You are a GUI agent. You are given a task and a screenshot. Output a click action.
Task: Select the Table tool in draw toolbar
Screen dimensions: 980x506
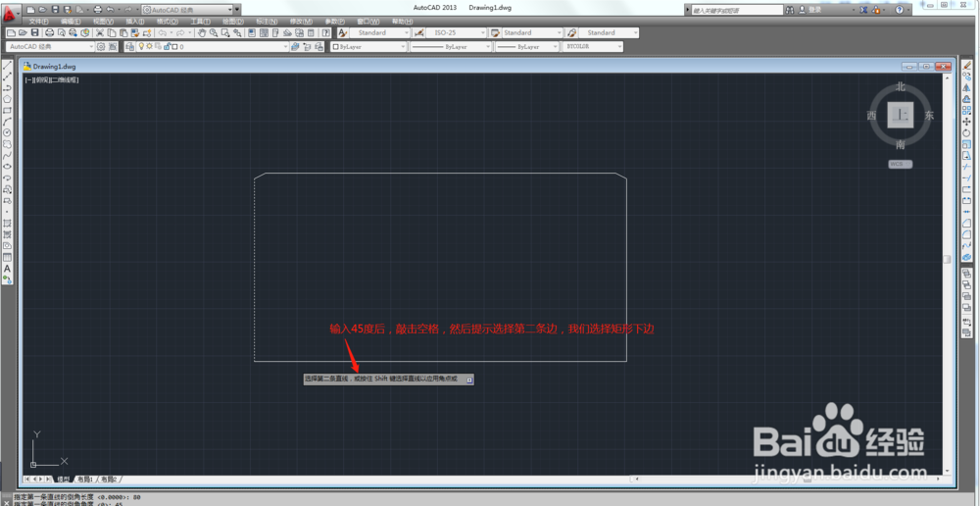tap(8, 257)
